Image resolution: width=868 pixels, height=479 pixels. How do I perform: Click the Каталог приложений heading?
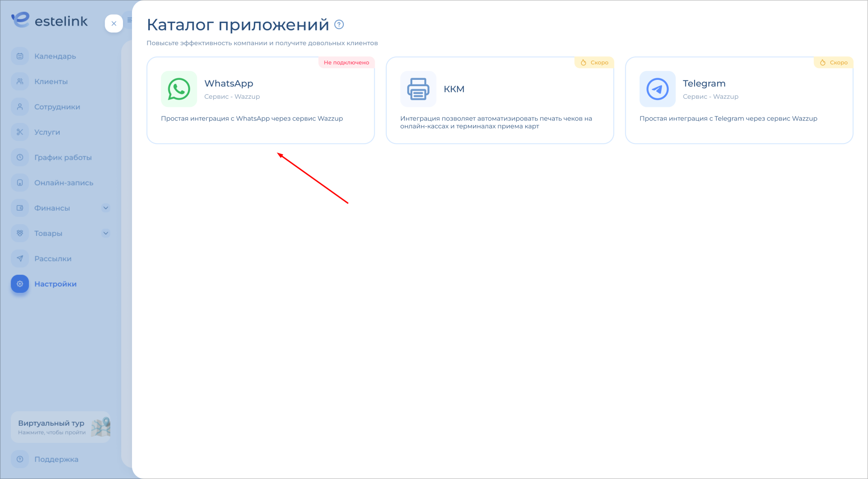(238, 25)
